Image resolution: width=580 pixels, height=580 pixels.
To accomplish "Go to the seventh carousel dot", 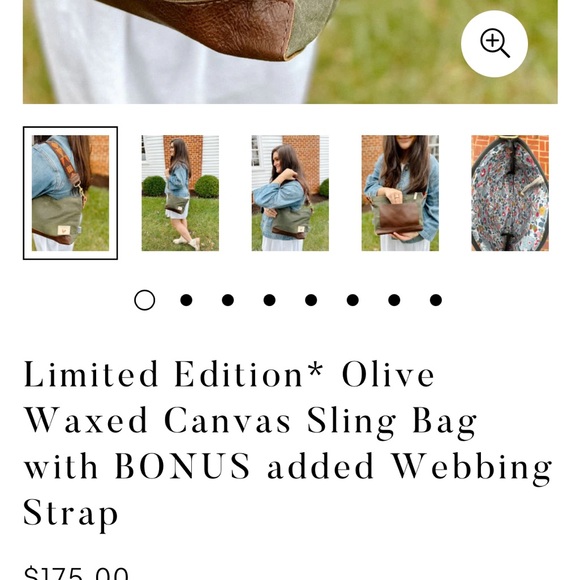I will click(x=394, y=300).
